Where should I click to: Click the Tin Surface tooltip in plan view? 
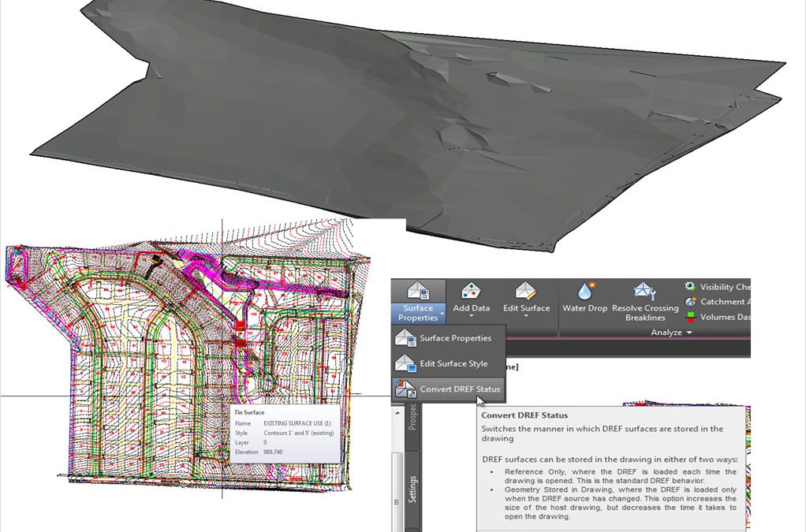285,433
